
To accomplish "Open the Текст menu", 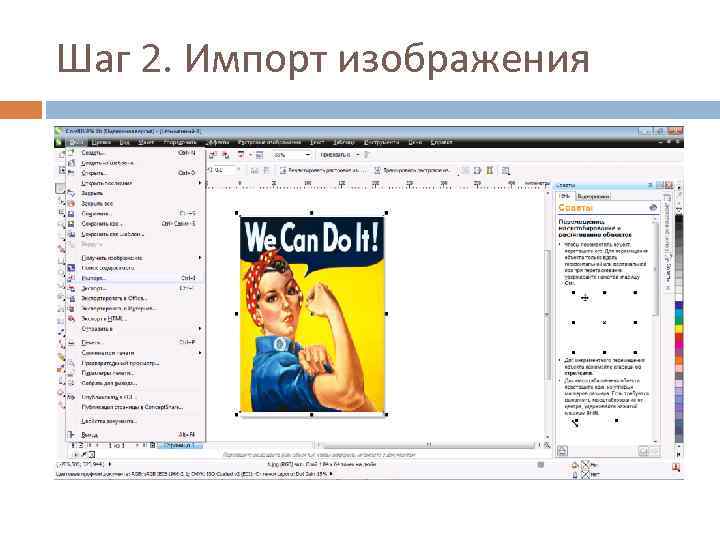I will click(317, 143).
